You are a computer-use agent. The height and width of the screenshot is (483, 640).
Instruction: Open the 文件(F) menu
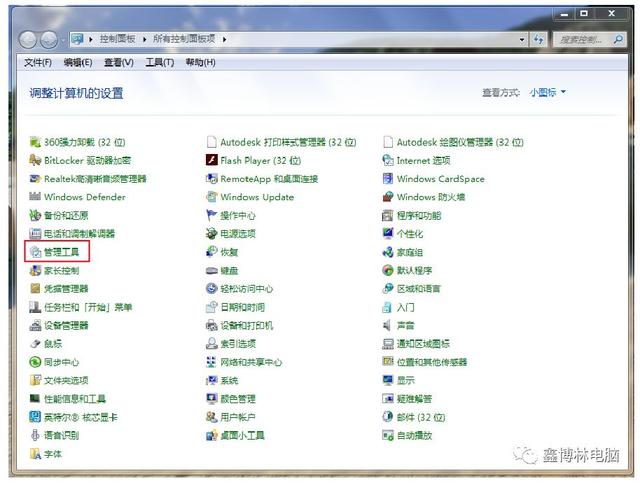[x=38, y=62]
